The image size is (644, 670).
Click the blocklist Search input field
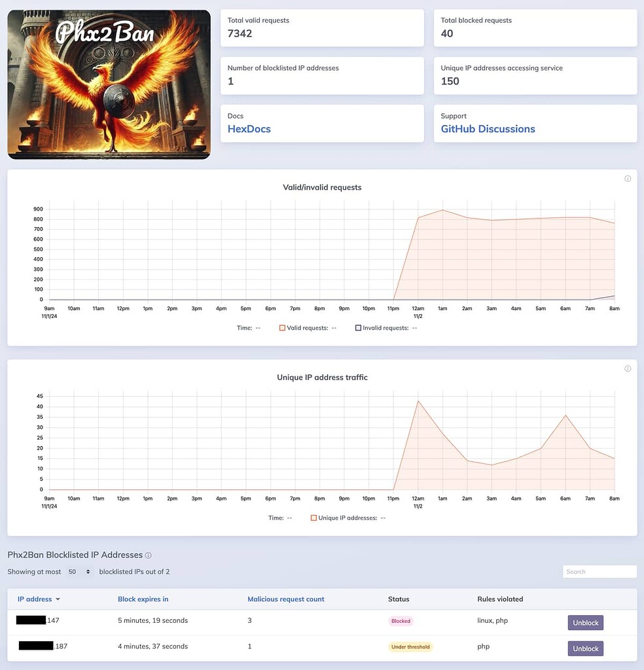pos(599,571)
